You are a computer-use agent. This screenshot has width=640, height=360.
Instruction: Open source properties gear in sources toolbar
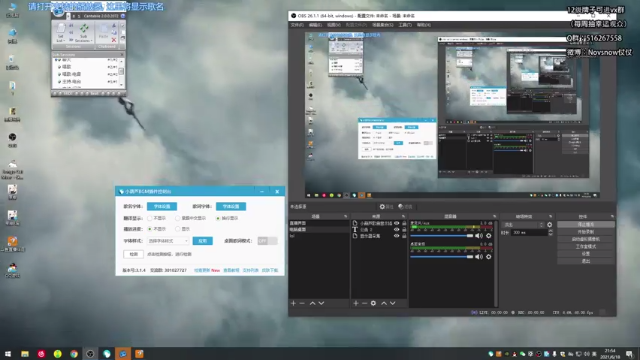click(x=373, y=303)
